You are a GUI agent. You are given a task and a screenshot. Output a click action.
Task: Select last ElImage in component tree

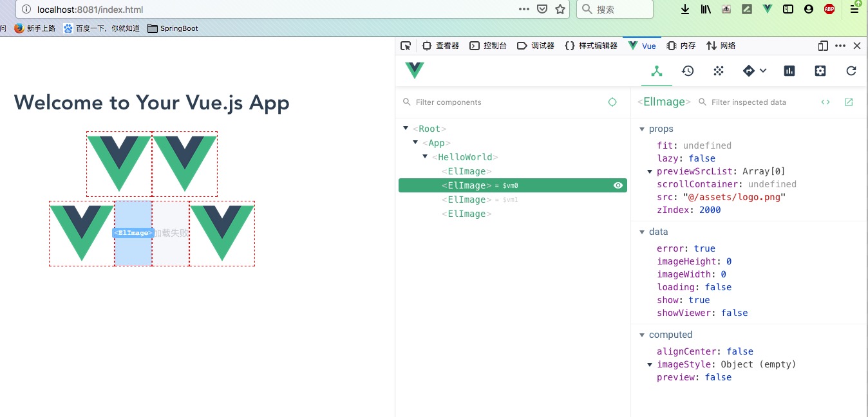pyautogui.click(x=467, y=214)
